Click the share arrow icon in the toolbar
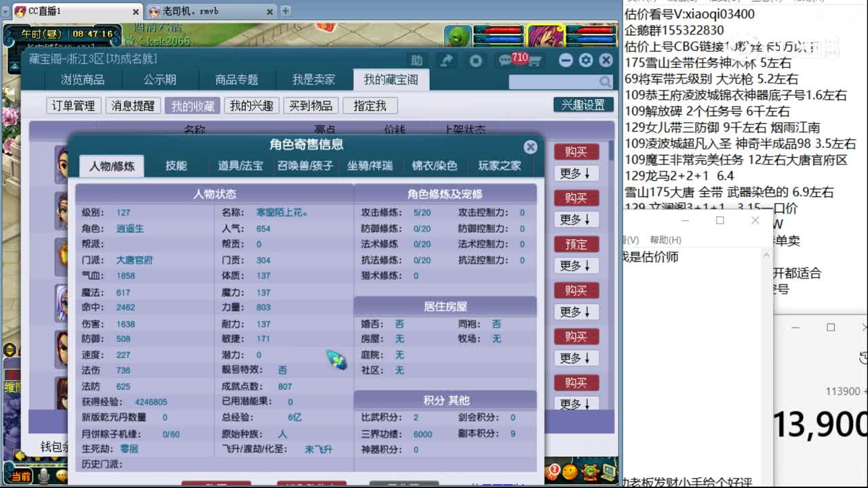Image resolution: width=868 pixels, height=488 pixels. pos(446,59)
